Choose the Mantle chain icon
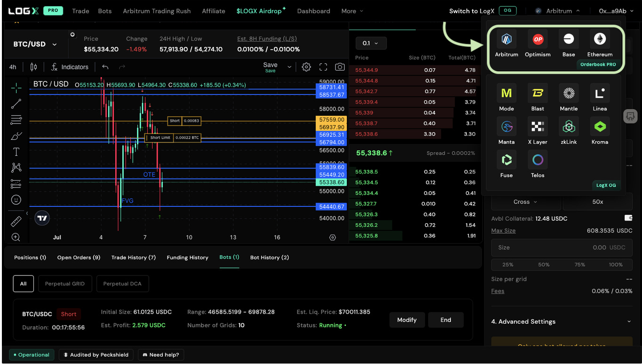The width and height of the screenshot is (642, 364). click(569, 93)
